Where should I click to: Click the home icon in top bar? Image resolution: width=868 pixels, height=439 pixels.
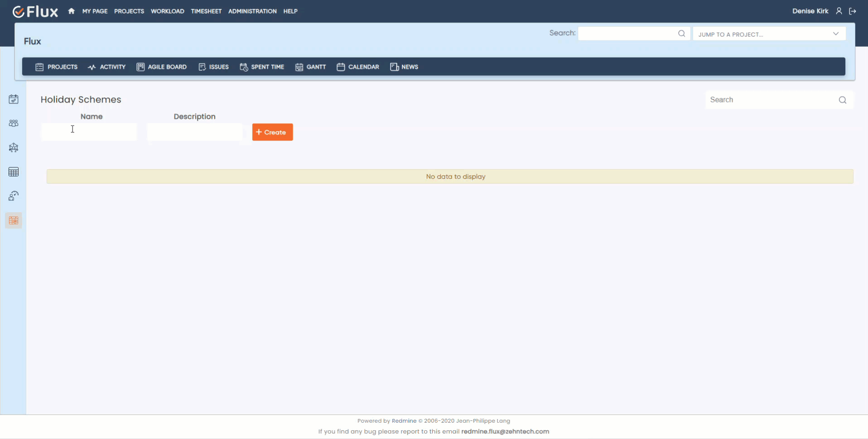click(71, 11)
